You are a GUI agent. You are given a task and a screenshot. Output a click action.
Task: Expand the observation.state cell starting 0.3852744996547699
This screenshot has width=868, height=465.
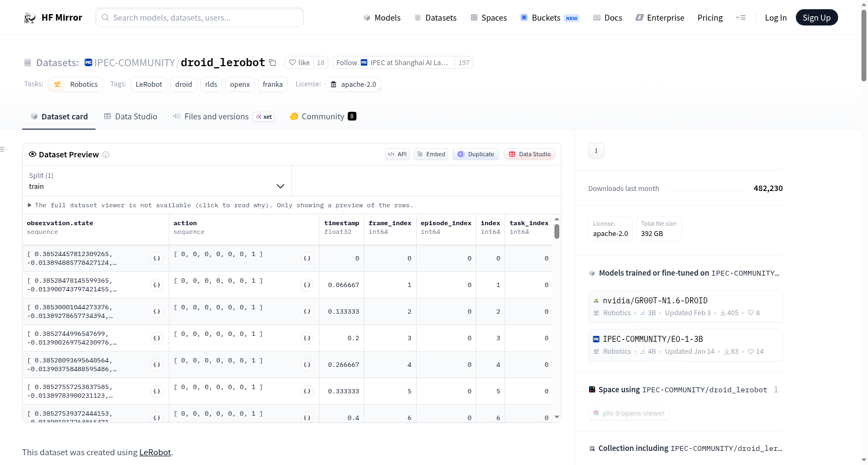157,338
